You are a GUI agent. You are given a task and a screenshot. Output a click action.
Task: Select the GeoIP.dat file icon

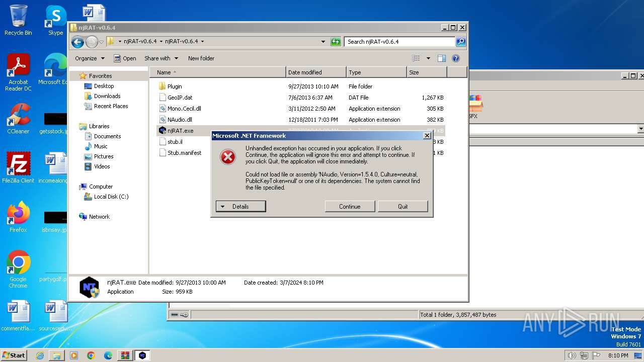162,98
